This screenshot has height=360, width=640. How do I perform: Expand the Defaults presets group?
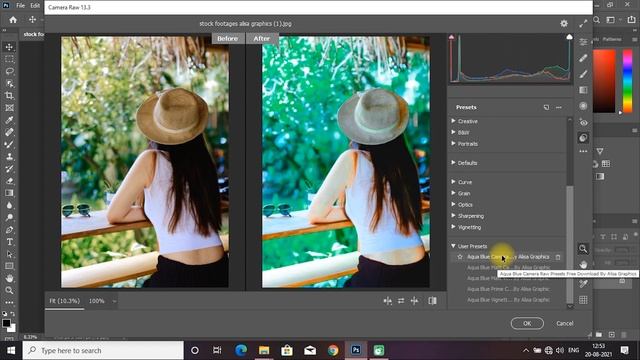coord(453,162)
